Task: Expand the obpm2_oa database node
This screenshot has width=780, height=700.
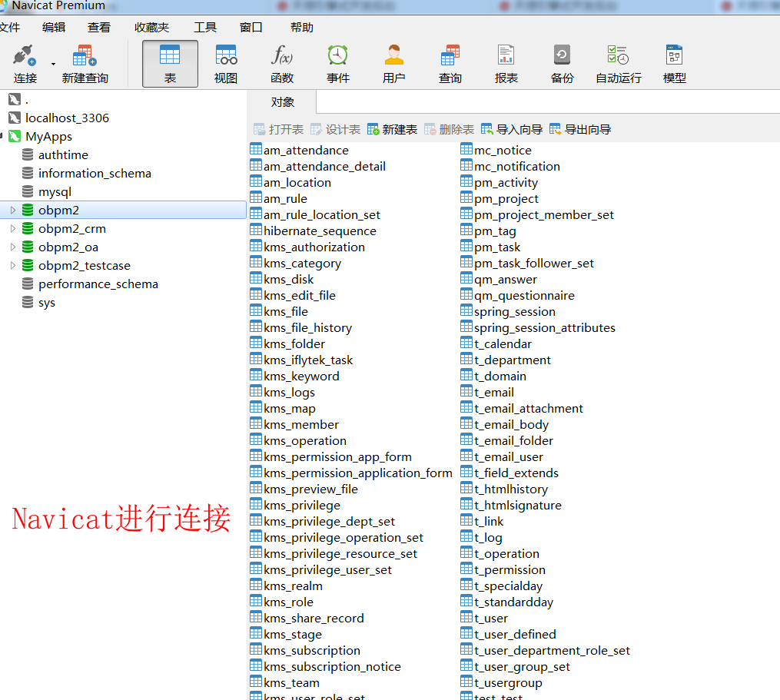Action: (13, 247)
